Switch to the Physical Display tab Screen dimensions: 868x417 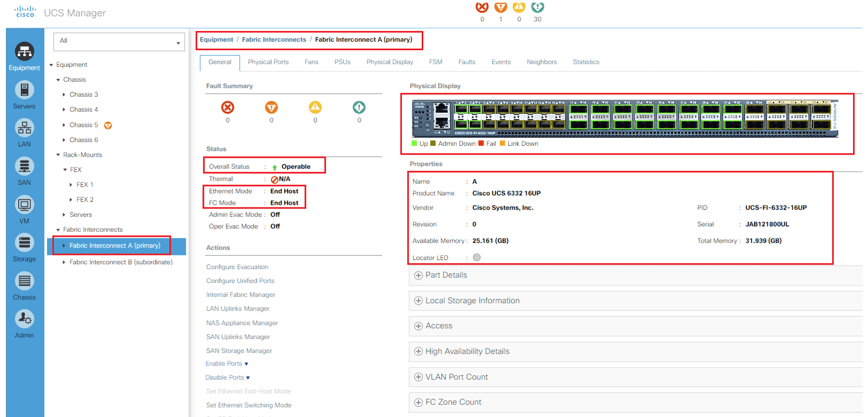pyautogui.click(x=390, y=62)
